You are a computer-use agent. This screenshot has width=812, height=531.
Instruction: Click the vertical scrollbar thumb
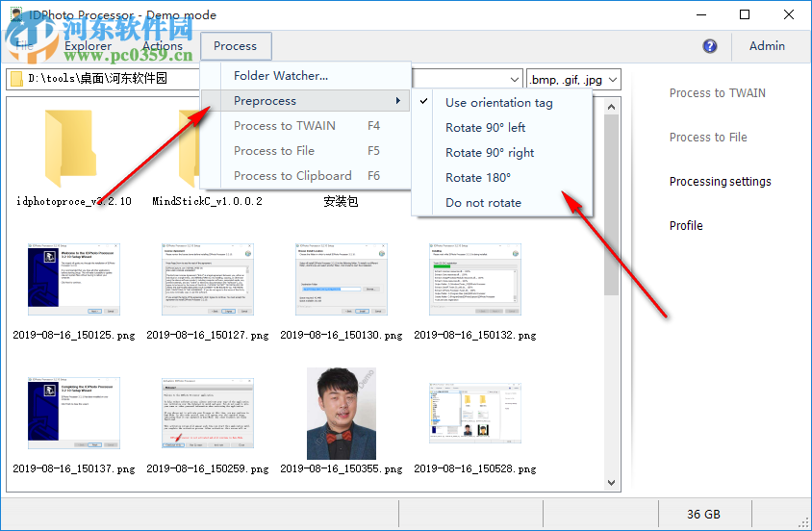611,205
